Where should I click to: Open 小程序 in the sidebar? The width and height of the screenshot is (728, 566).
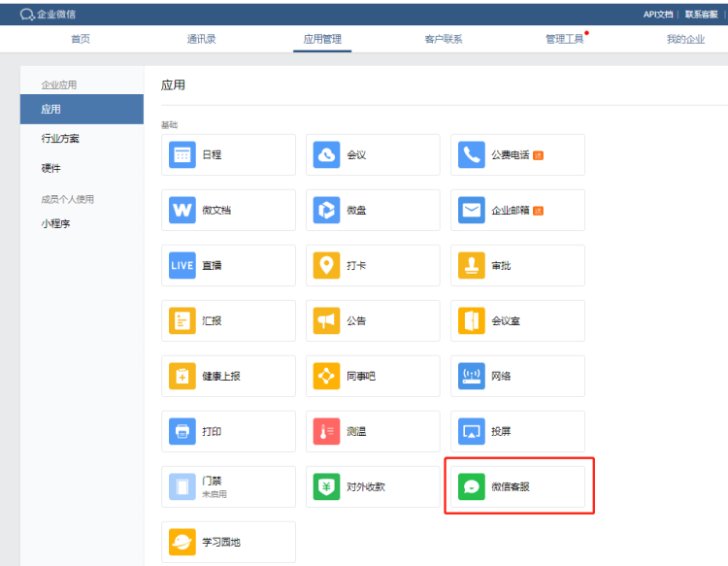[x=55, y=223]
